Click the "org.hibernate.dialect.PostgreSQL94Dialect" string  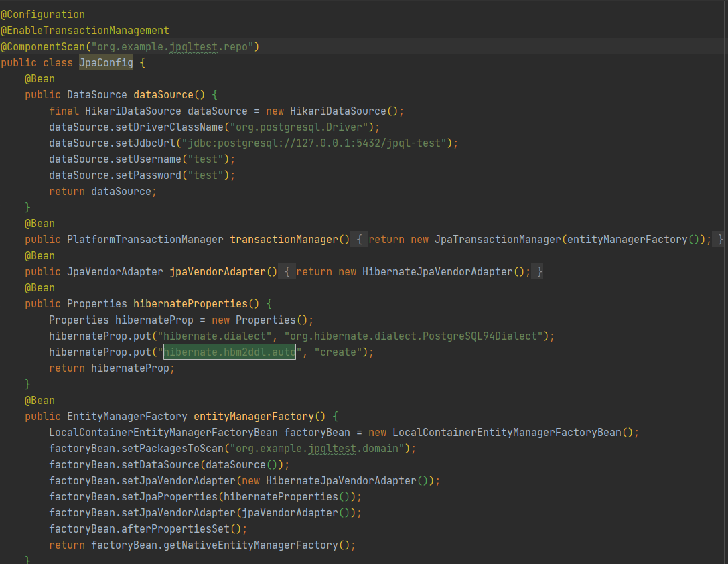click(x=414, y=336)
